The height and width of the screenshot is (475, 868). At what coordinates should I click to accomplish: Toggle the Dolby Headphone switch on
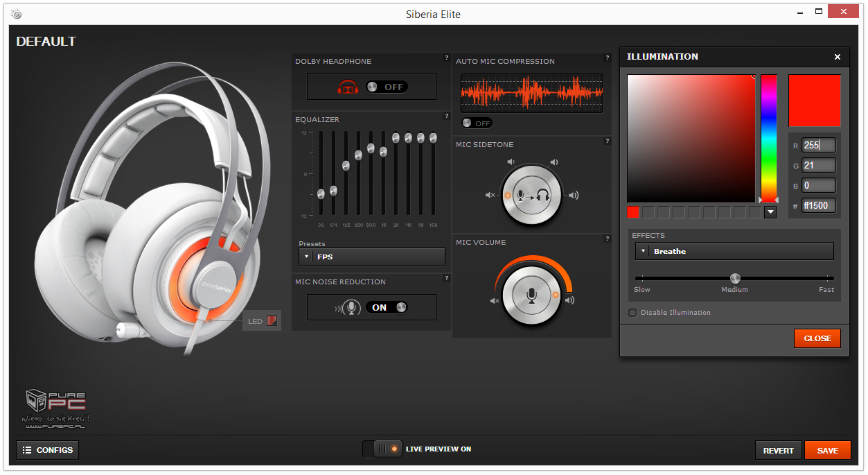[x=387, y=87]
